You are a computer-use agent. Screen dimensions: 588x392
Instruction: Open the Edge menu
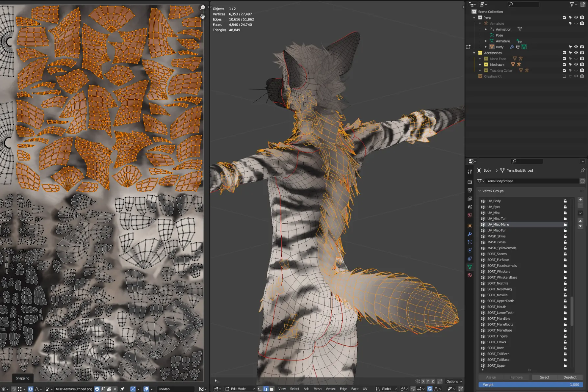(343, 389)
